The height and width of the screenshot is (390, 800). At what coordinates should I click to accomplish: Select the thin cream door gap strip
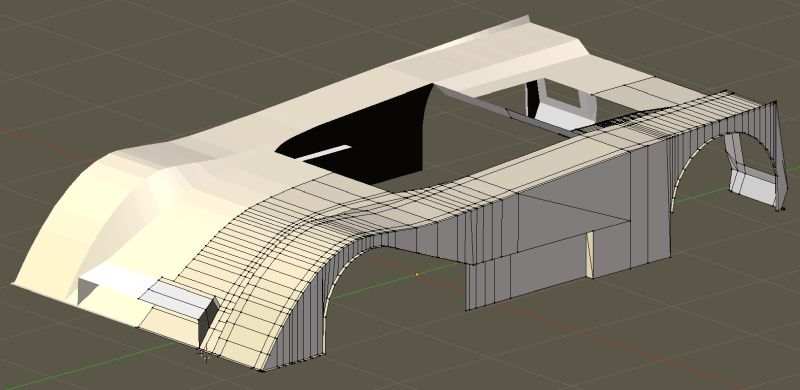tap(590, 254)
